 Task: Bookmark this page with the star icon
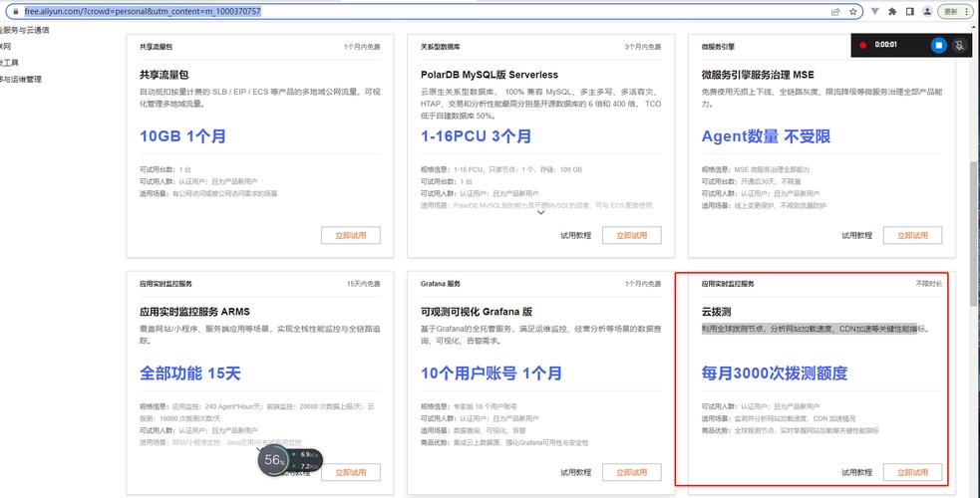pos(852,11)
